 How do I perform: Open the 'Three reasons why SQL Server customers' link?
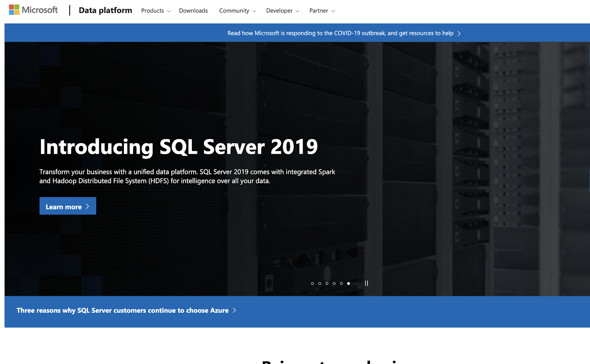coord(126,311)
